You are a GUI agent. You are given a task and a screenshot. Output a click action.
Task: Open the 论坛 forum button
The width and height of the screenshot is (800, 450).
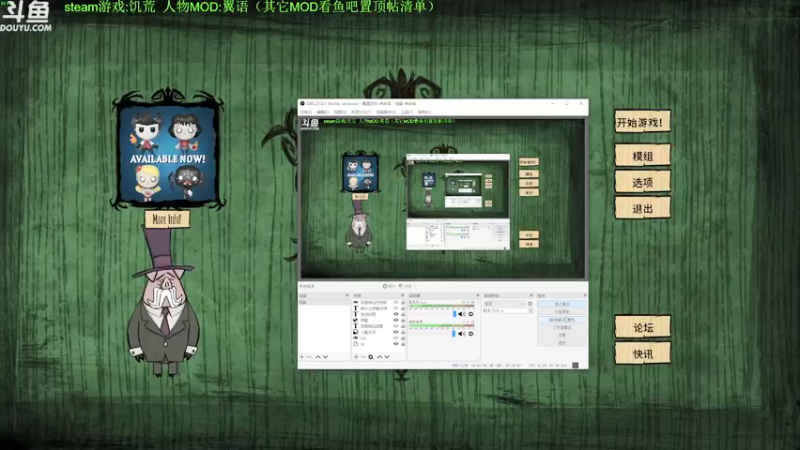pos(642,328)
